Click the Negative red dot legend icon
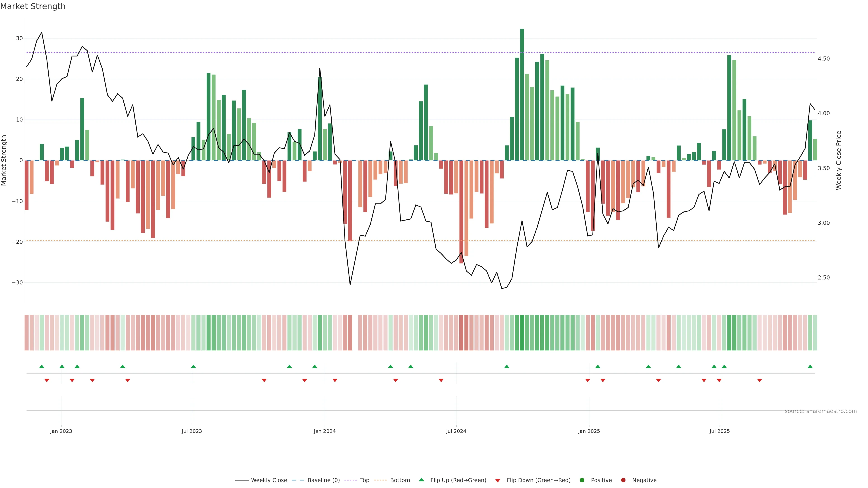This screenshot has height=488, width=868. click(623, 480)
